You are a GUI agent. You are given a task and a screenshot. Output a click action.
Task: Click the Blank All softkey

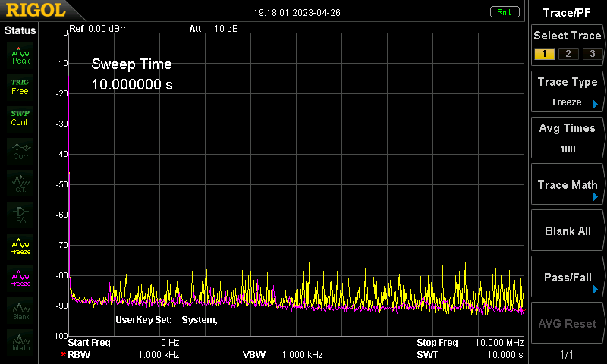567,231
